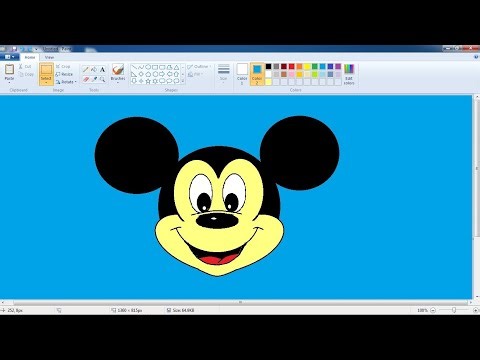Switch to the View tab
Screen dimensions: 480x360
pos(49,57)
